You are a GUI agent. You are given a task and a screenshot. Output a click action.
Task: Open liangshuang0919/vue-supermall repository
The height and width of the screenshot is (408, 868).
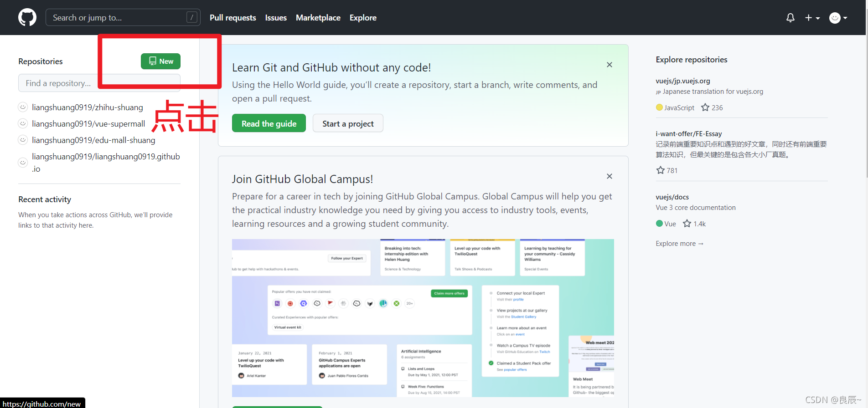click(x=88, y=124)
